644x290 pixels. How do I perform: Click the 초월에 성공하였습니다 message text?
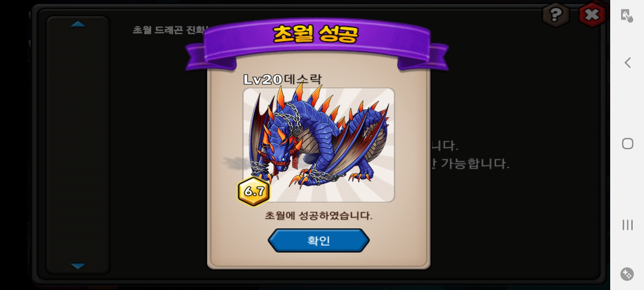tap(318, 215)
